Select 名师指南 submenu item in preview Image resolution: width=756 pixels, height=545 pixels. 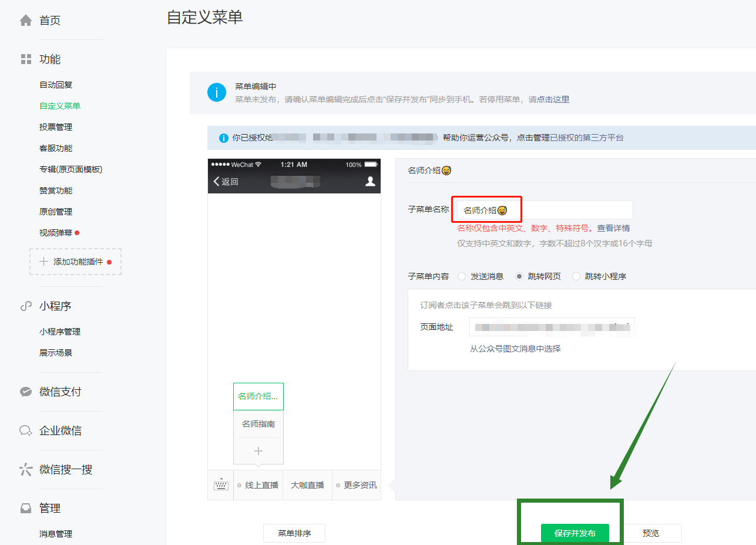[258, 424]
